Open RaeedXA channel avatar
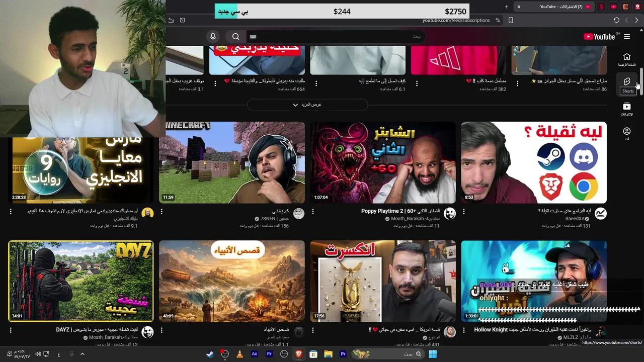The width and height of the screenshot is (644, 362). (x=600, y=214)
